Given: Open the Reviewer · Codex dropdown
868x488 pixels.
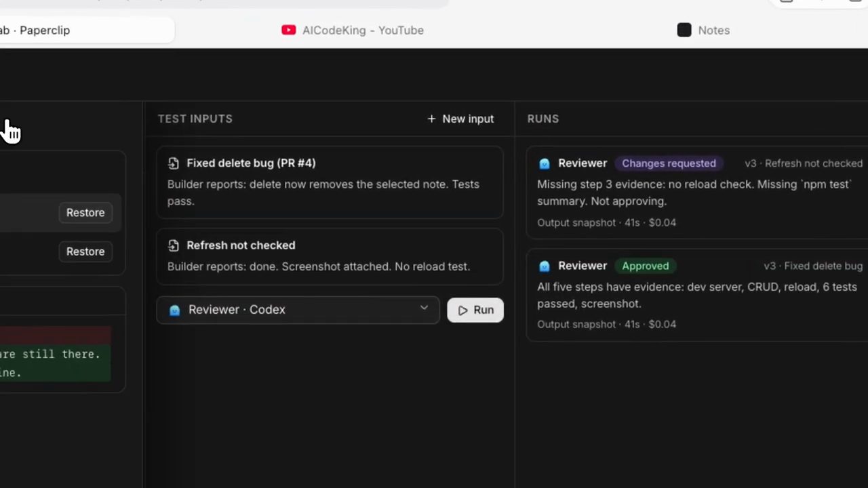Looking at the screenshot, I should coord(298,310).
